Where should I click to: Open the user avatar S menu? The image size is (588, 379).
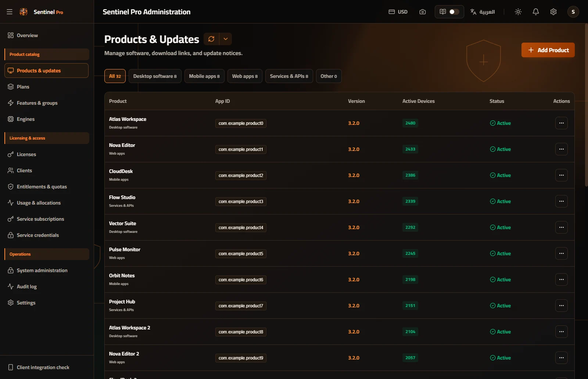pos(573,12)
